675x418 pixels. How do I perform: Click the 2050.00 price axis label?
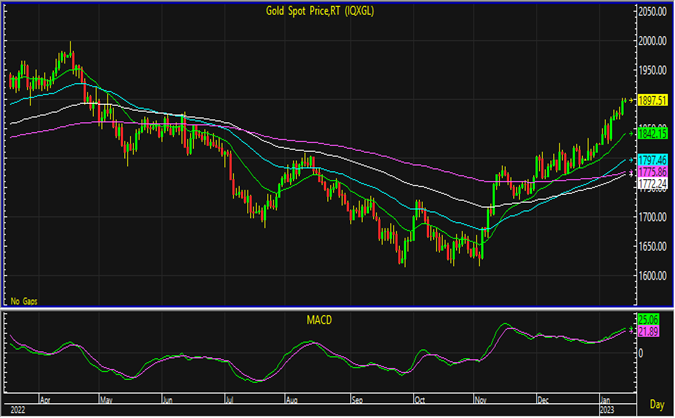[x=653, y=12]
